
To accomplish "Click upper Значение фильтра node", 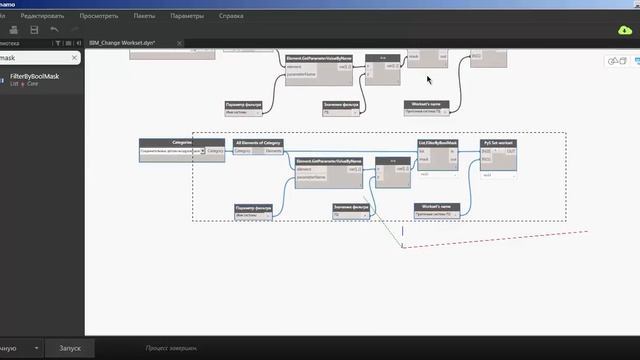I will pyautogui.click(x=341, y=109).
